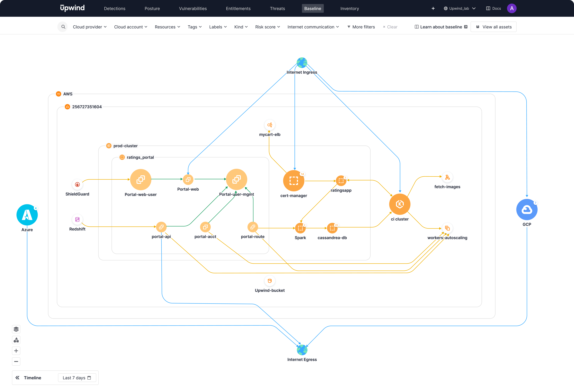Select the Spark node icon
Image resolution: width=574 pixels, height=392 pixels.
300,228
